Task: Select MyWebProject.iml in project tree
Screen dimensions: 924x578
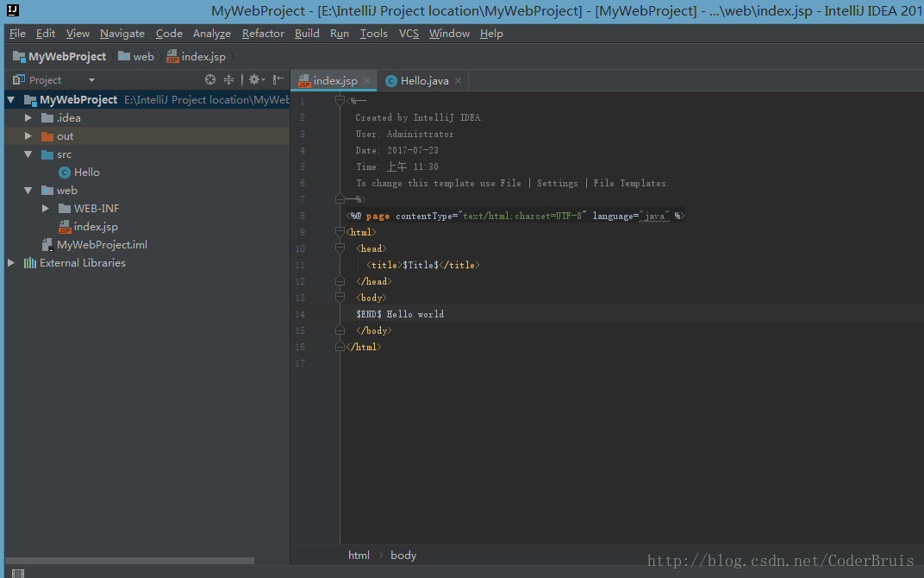Action: click(x=102, y=245)
